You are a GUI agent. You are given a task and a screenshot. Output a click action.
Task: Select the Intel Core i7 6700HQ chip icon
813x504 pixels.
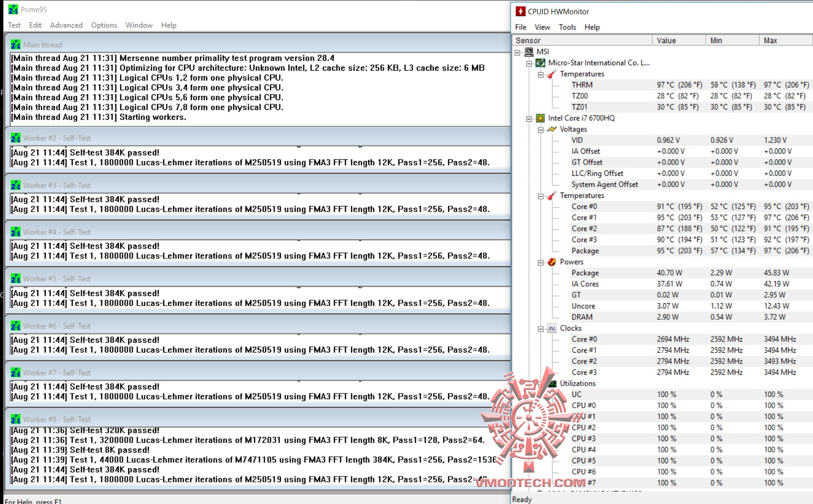click(540, 118)
